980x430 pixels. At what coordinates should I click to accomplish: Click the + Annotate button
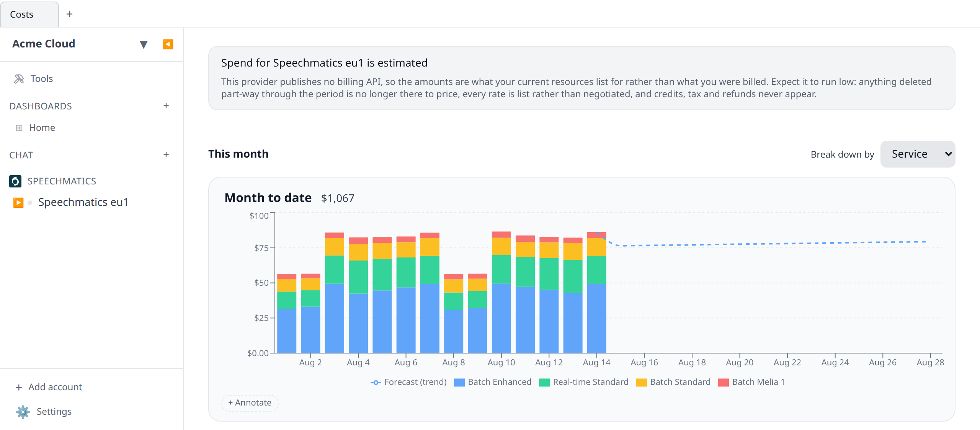pos(250,403)
